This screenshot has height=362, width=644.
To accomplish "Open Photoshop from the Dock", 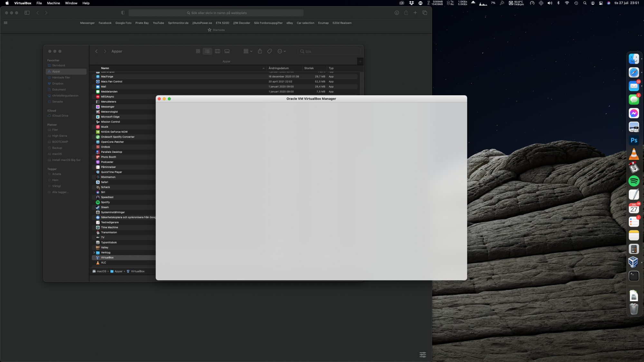I will coord(633,140).
